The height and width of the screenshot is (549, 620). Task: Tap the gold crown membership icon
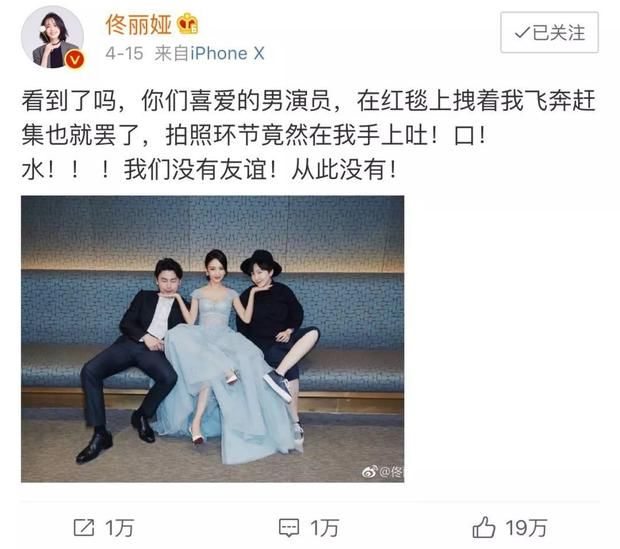pos(187,24)
